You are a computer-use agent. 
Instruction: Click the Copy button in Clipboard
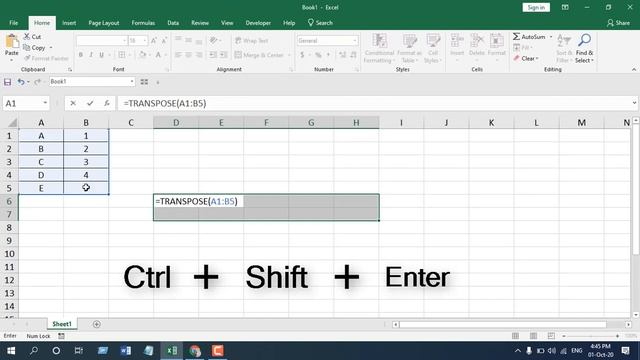click(34, 48)
